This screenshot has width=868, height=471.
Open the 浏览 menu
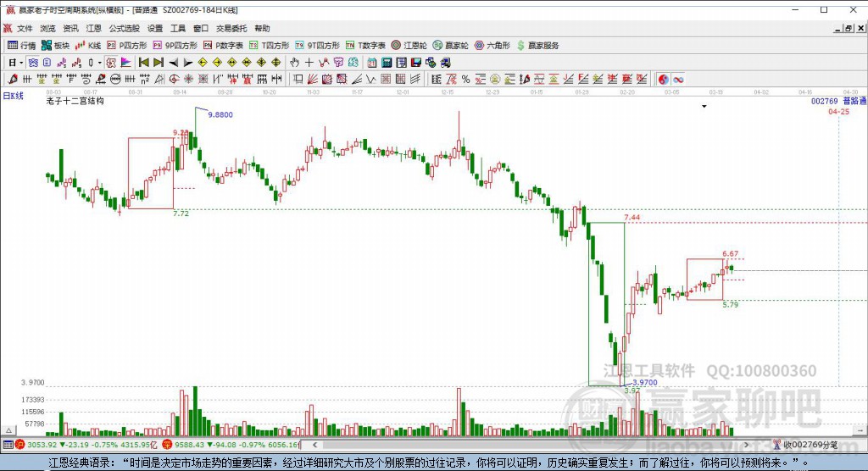pyautogui.click(x=47, y=28)
